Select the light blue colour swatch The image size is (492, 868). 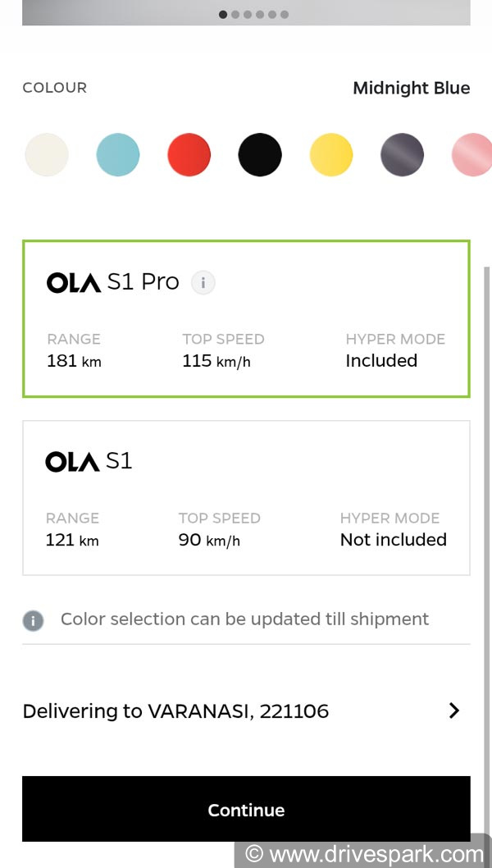(x=118, y=154)
